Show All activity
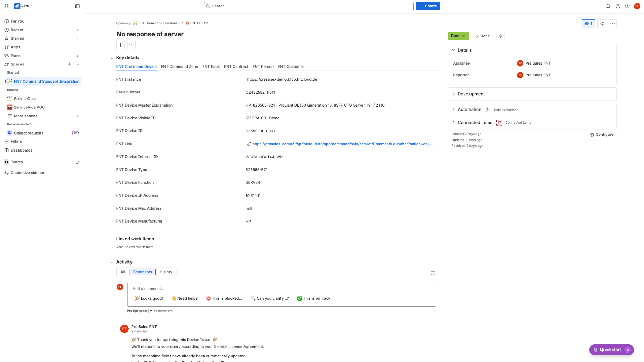This screenshot has height=362, width=644. click(x=123, y=272)
